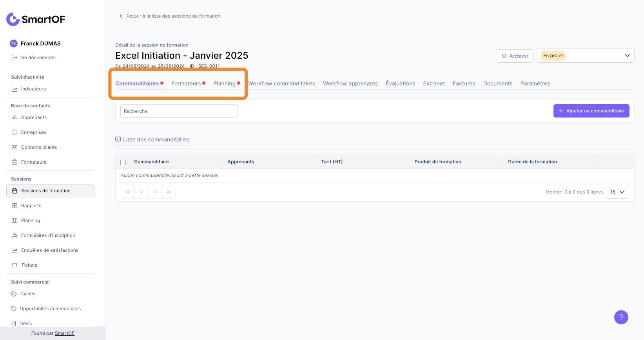644x340 pixels.
Task: Switch to the Formateurs tab
Action: [x=186, y=83]
